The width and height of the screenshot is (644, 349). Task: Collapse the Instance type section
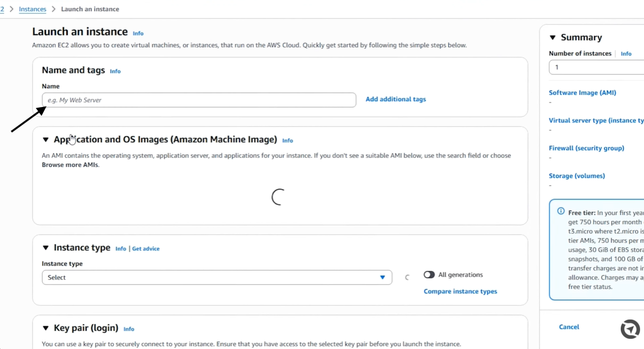[46, 248]
